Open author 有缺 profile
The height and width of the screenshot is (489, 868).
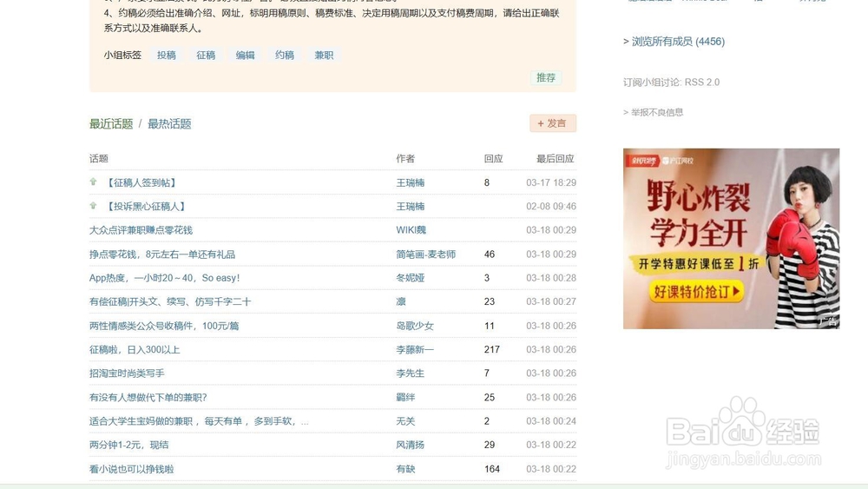[405, 468]
